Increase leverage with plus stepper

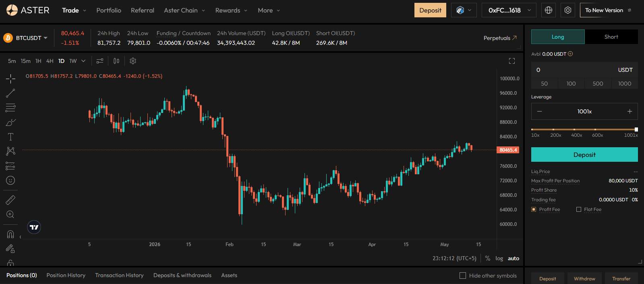tap(630, 112)
